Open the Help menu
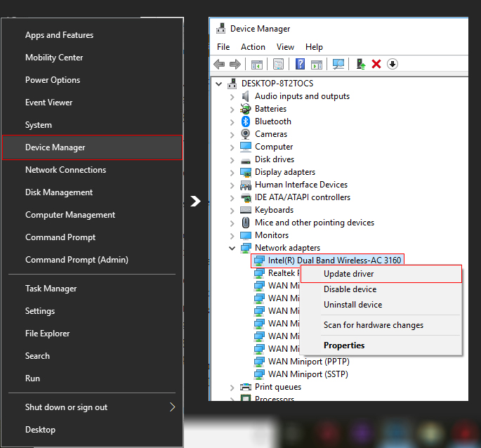481x448 pixels. [314, 47]
